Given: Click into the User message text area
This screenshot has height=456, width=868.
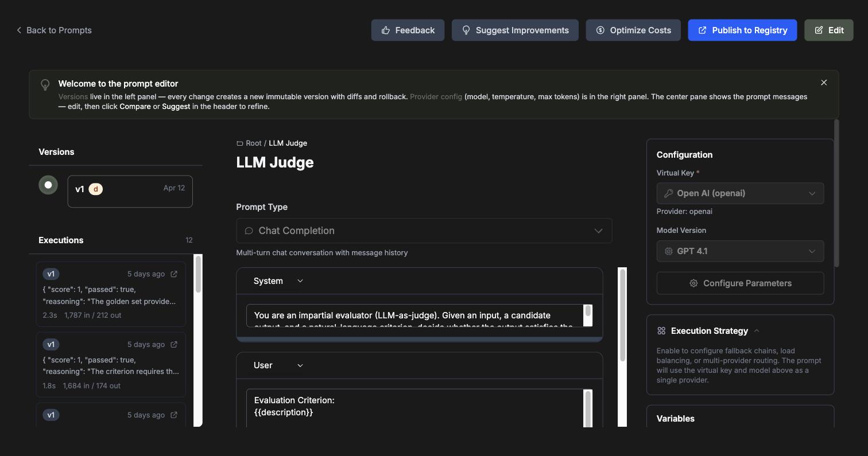Looking at the screenshot, I should pos(414,408).
